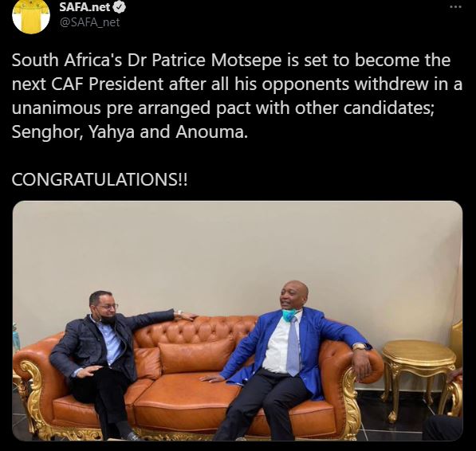Click "Senghor, Yahya and Anouma." text
476x451 pixels.
tap(130, 131)
